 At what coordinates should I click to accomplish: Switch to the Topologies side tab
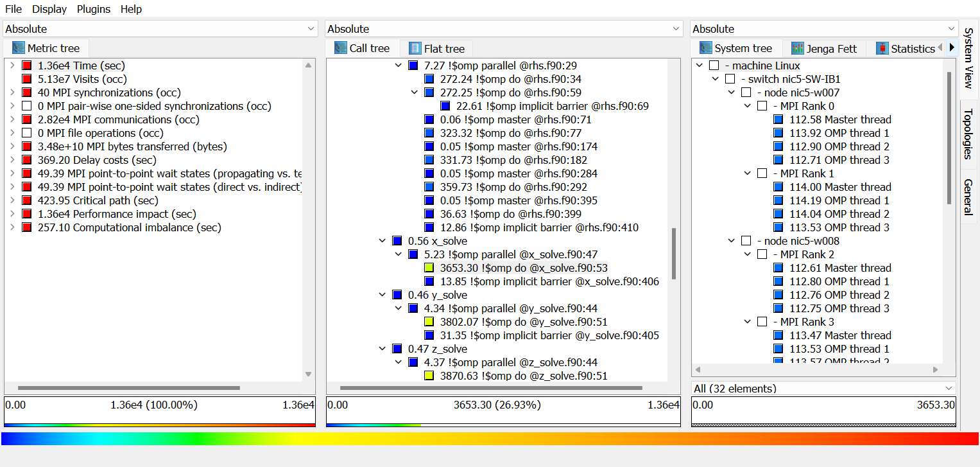968,134
